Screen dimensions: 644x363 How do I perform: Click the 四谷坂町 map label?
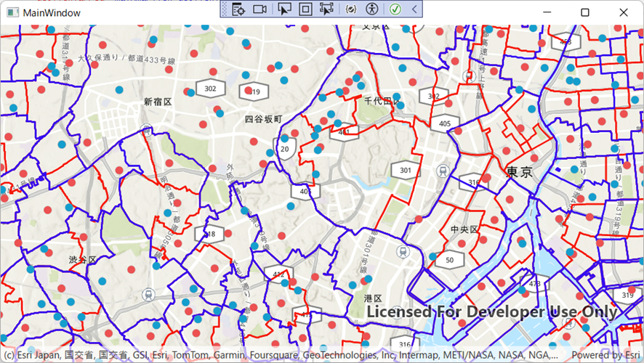point(264,119)
